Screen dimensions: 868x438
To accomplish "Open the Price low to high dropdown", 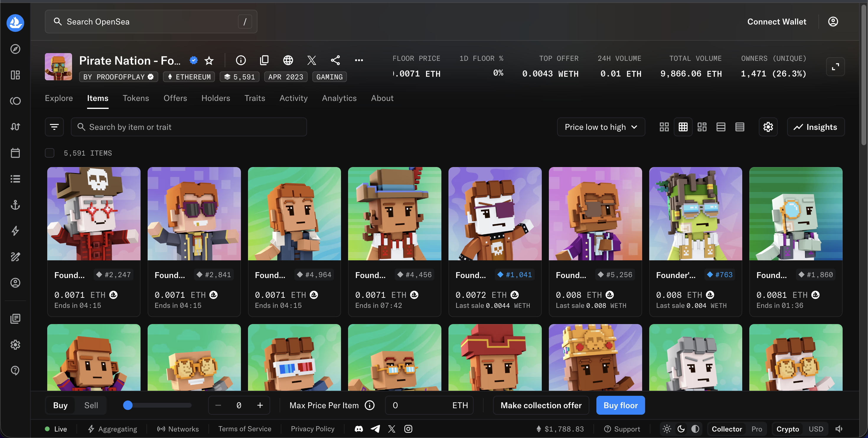I will tap(601, 127).
